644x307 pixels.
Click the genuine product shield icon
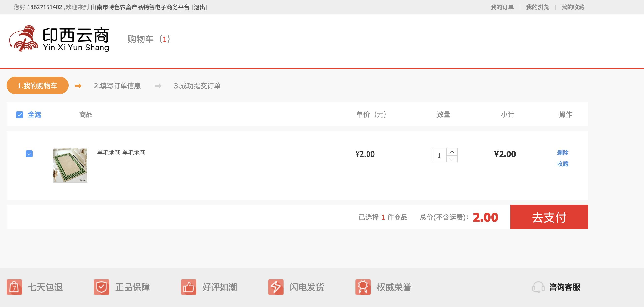[x=102, y=287]
